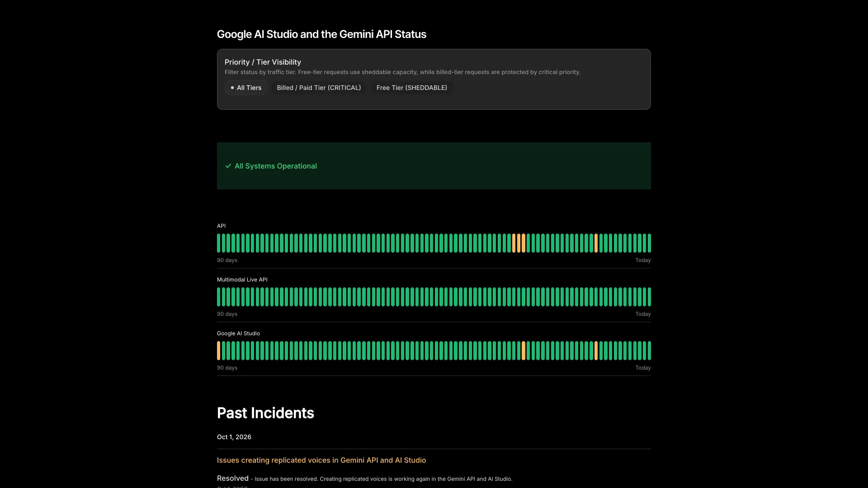Select the All Tiers filter
The width and height of the screenshot is (868, 488).
tap(246, 88)
